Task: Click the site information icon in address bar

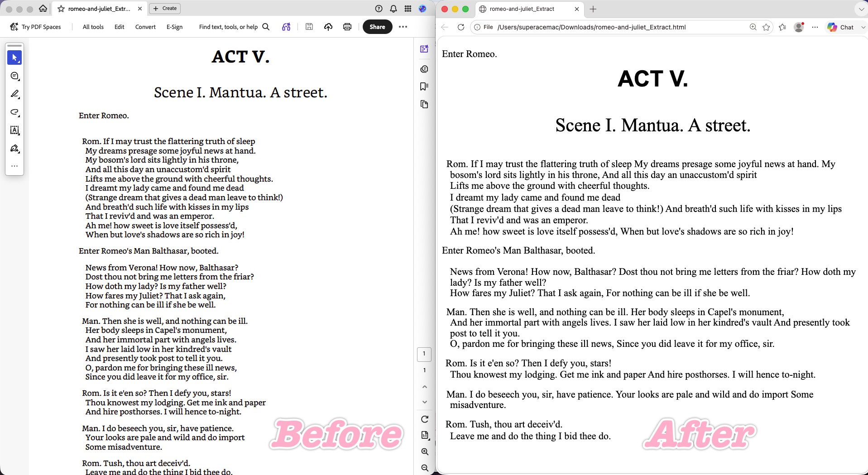Action: tap(477, 27)
